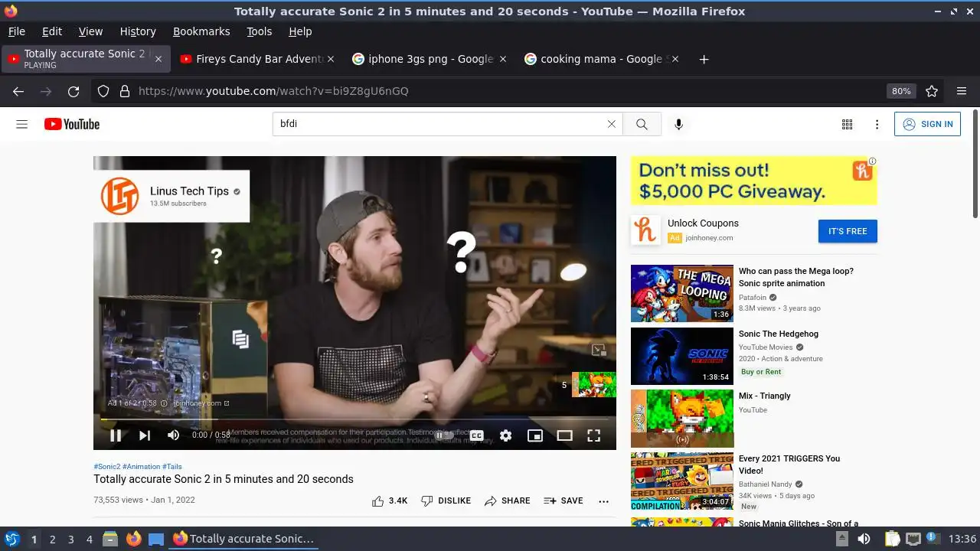Open file manager from the taskbar
Screen dimensions: 980x551
point(109,539)
